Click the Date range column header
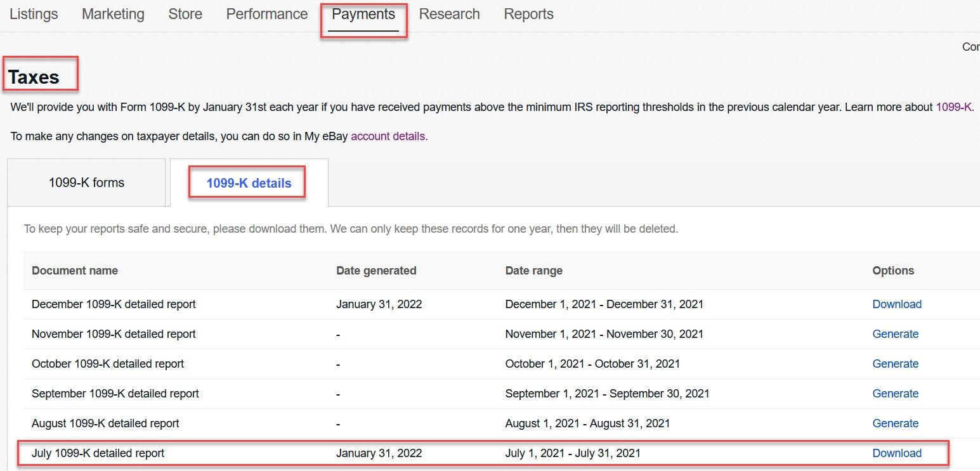Screen dimensions: 980x471 pos(533,271)
